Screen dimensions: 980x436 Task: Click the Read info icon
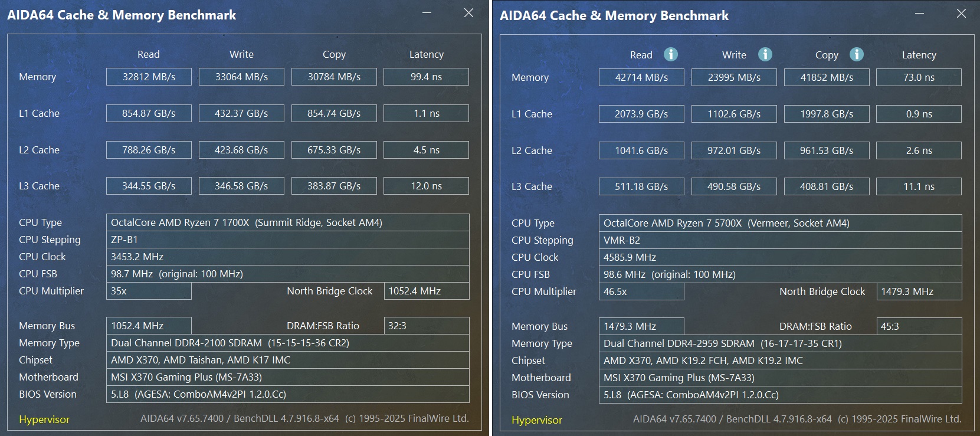[x=671, y=54]
